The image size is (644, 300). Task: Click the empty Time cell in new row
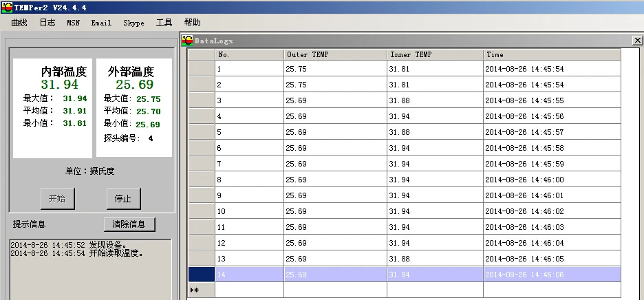tap(552, 290)
